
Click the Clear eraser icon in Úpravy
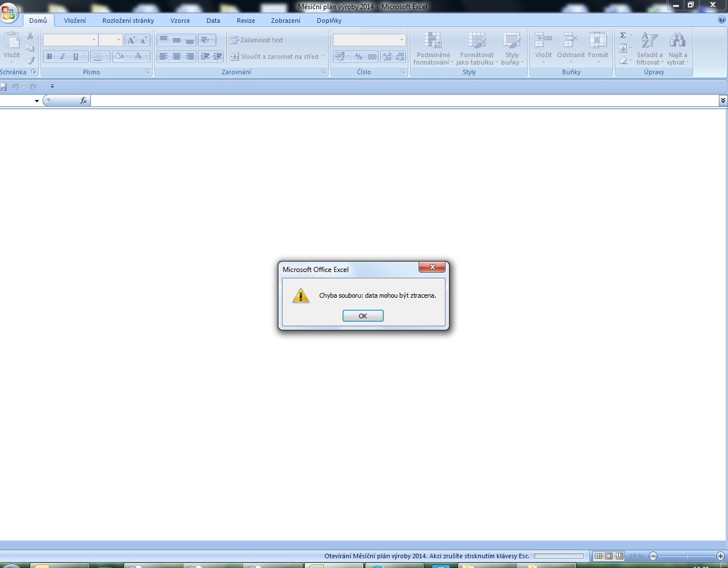click(623, 60)
